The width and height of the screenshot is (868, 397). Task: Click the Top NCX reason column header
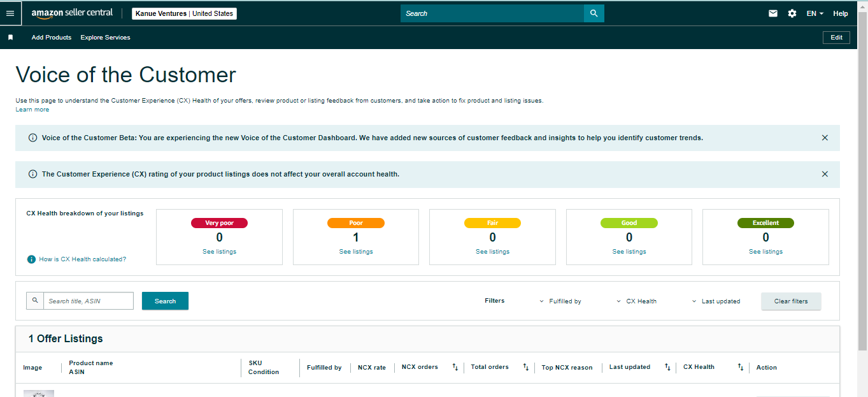click(567, 368)
